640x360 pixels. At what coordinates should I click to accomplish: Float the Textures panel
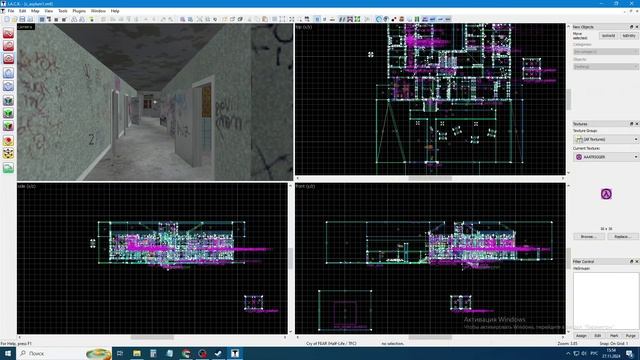click(631, 124)
